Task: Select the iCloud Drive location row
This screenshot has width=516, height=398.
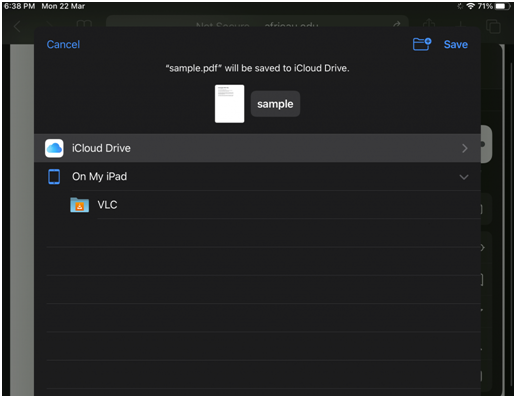Action: [x=257, y=148]
